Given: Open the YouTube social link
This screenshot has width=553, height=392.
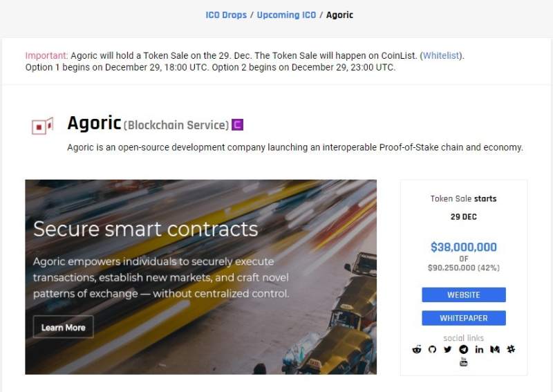Looking at the screenshot, I should point(464,362).
